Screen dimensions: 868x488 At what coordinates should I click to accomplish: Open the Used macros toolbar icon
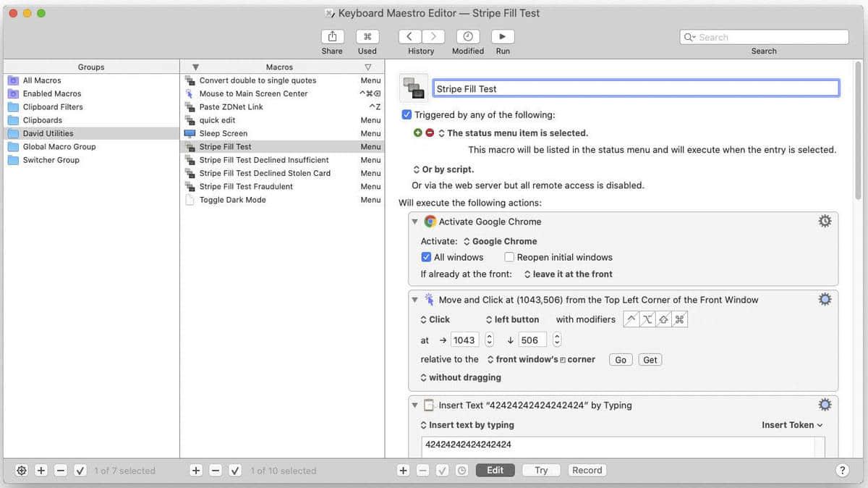click(367, 37)
